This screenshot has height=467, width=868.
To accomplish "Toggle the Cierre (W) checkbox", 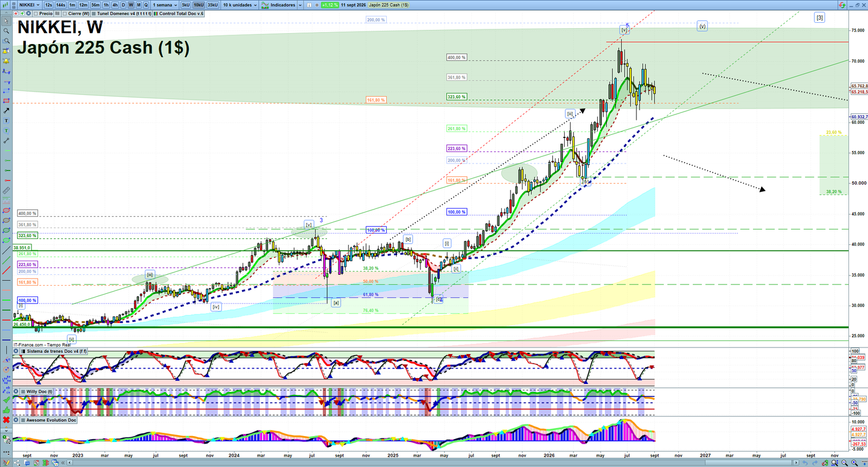I will pyautogui.click(x=65, y=14).
